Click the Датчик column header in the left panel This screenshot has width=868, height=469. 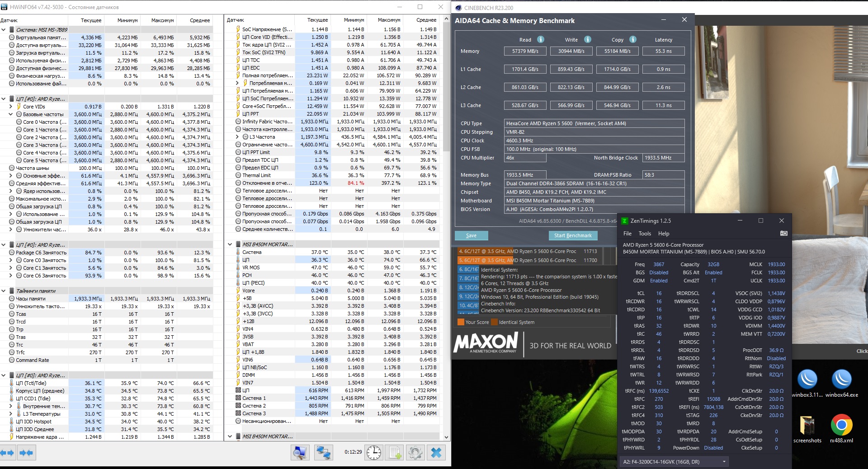(x=34, y=20)
